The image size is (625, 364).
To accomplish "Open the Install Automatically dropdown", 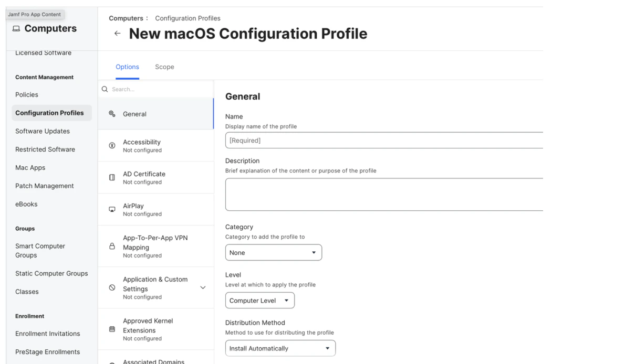I will (280, 348).
